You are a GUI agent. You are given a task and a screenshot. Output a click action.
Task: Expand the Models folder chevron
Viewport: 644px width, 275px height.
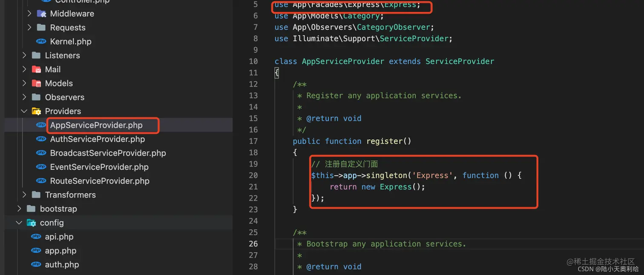24,83
